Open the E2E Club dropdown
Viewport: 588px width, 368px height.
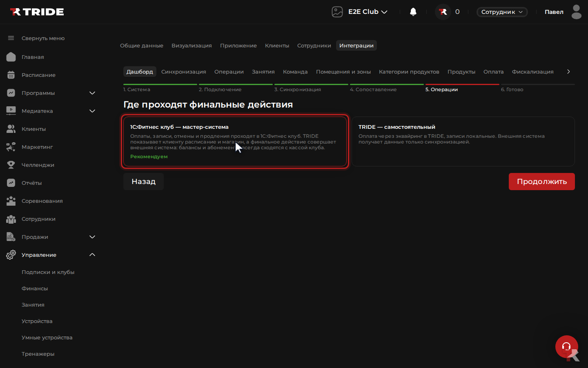[367, 12]
